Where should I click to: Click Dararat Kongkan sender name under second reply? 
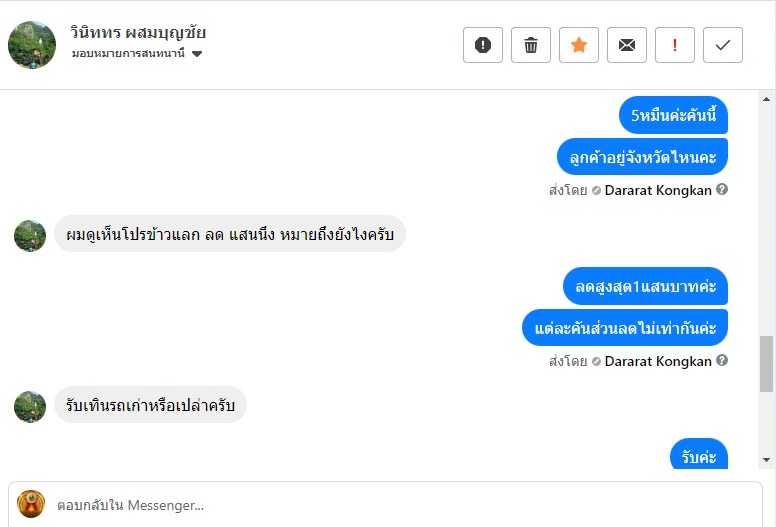point(658,361)
